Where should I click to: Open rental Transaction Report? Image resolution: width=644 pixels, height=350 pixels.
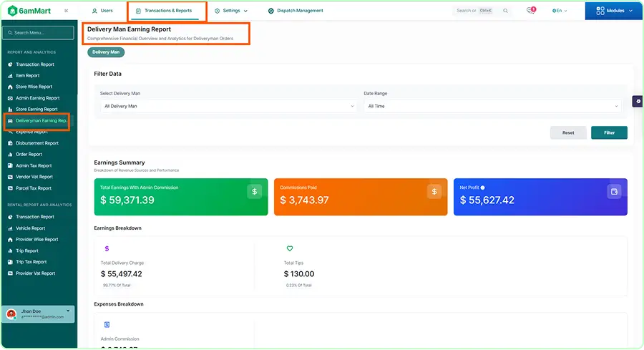click(35, 217)
